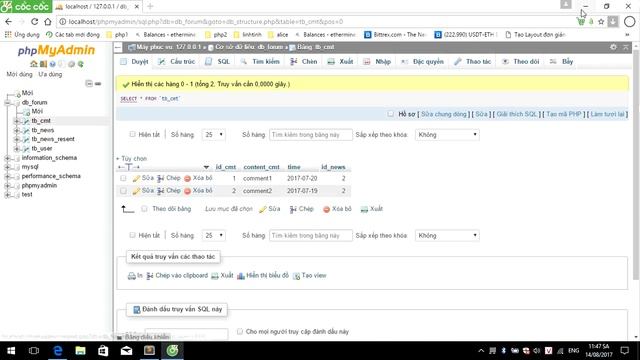Viewport: 640px width, 360px height.
Task: Open Microsoft Edge from the taskbar
Action: coord(58,351)
